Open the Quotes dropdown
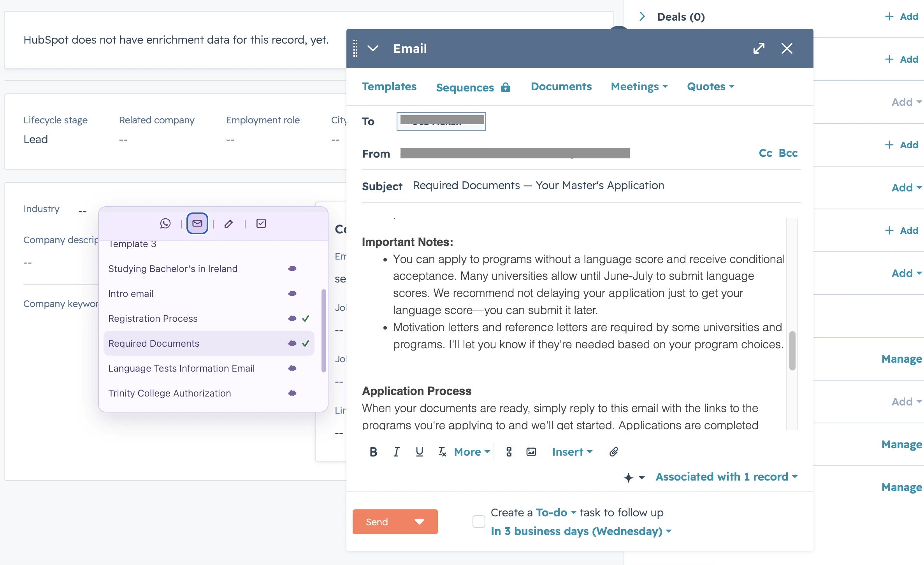Viewport: 924px width, 565px height. coord(711,86)
